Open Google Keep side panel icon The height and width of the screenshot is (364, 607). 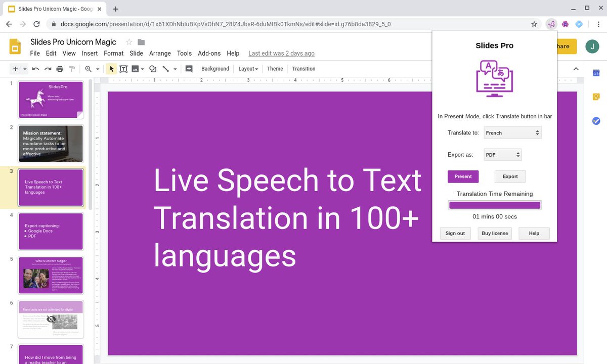596,97
